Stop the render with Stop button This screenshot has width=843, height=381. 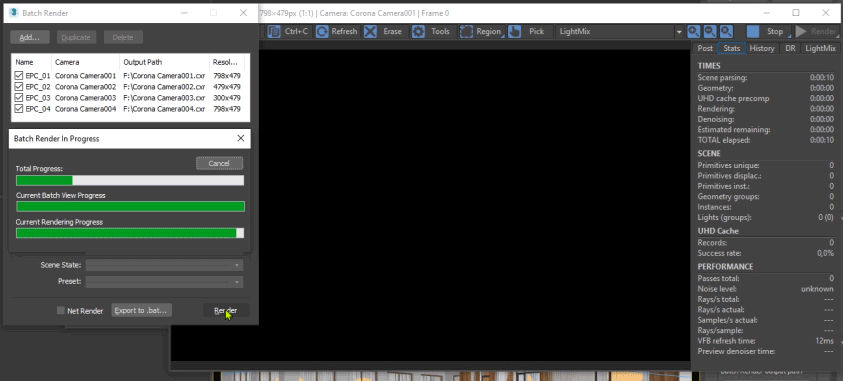click(x=769, y=32)
